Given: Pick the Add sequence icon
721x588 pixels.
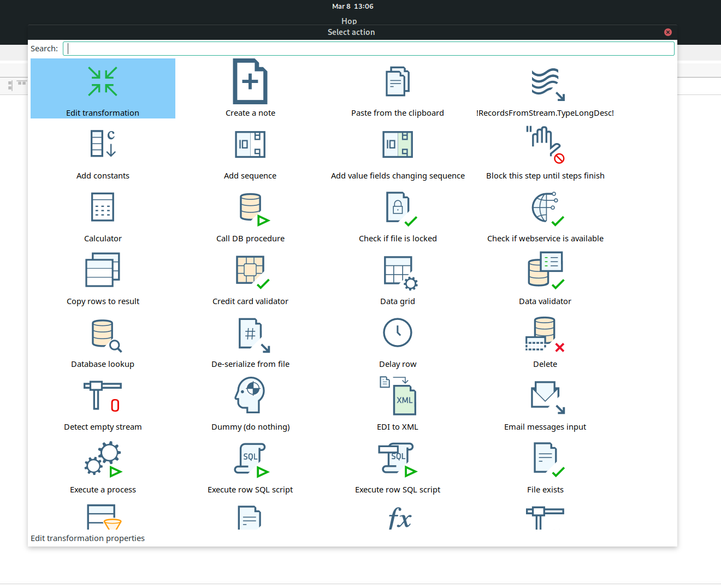Looking at the screenshot, I should (250, 144).
